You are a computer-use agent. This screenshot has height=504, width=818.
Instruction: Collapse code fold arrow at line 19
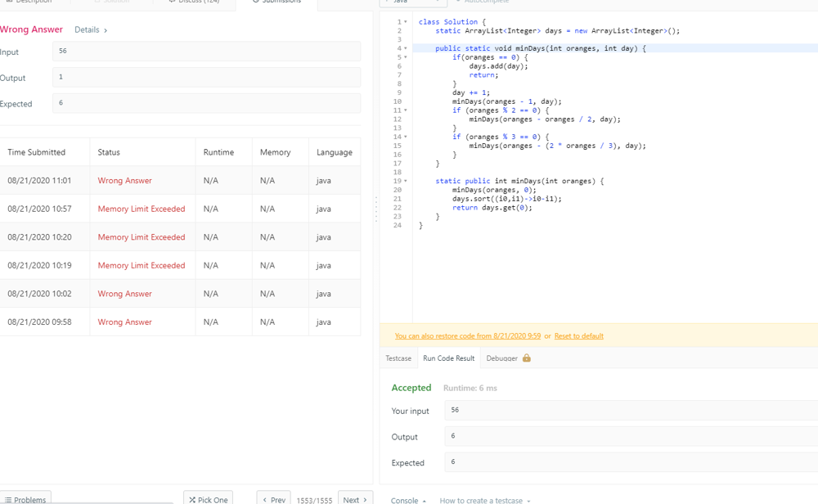(x=406, y=181)
